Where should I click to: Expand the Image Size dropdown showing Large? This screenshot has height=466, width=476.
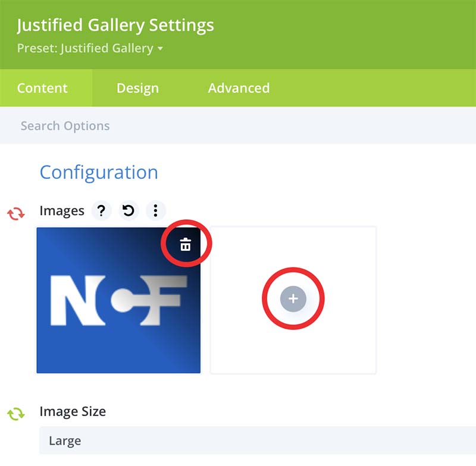[256, 441]
